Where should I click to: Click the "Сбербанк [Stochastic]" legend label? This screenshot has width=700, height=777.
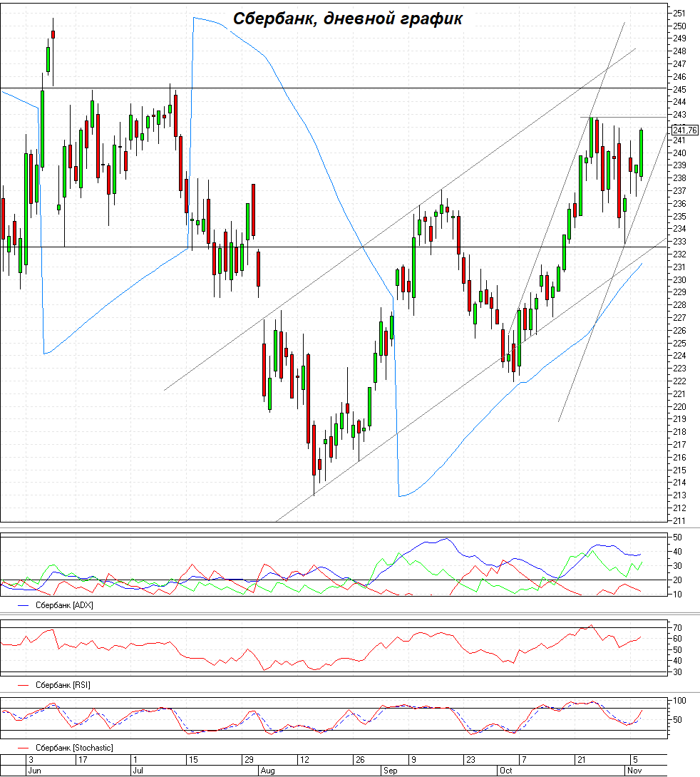(74, 747)
